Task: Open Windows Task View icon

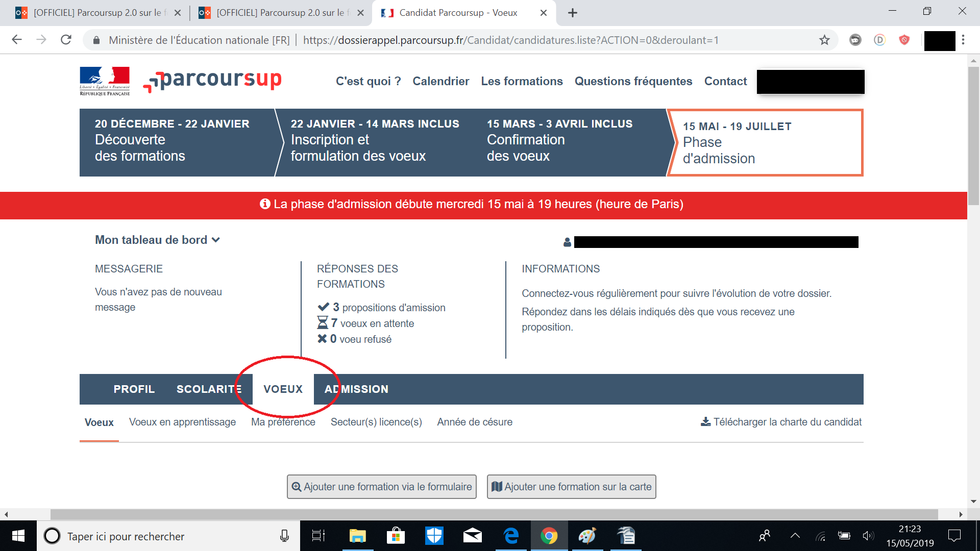Action: 318,536
